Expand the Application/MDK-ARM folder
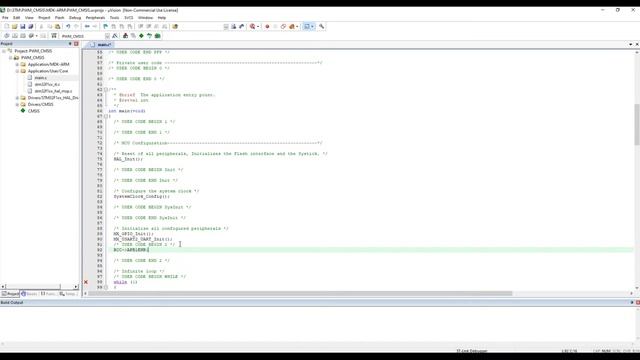 (x=17, y=64)
